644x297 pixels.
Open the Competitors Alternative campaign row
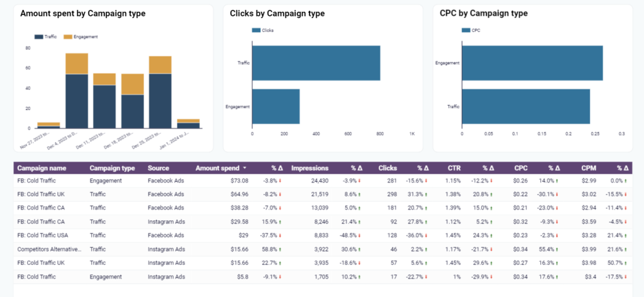click(x=49, y=249)
